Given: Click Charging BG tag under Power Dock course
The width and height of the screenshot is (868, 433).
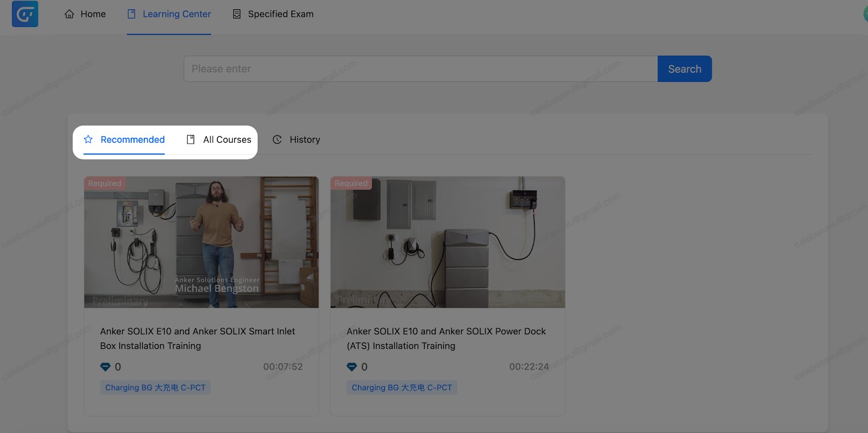Looking at the screenshot, I should pyautogui.click(x=401, y=387).
